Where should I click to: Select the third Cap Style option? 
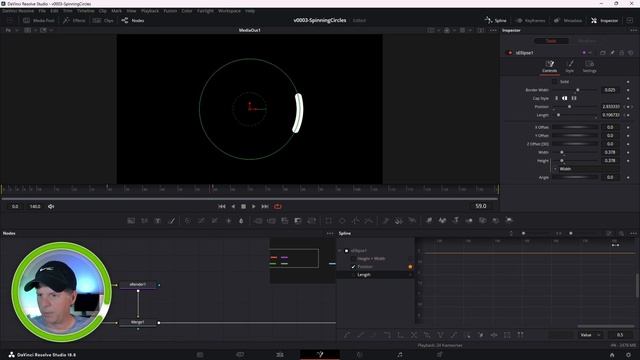pos(574,98)
